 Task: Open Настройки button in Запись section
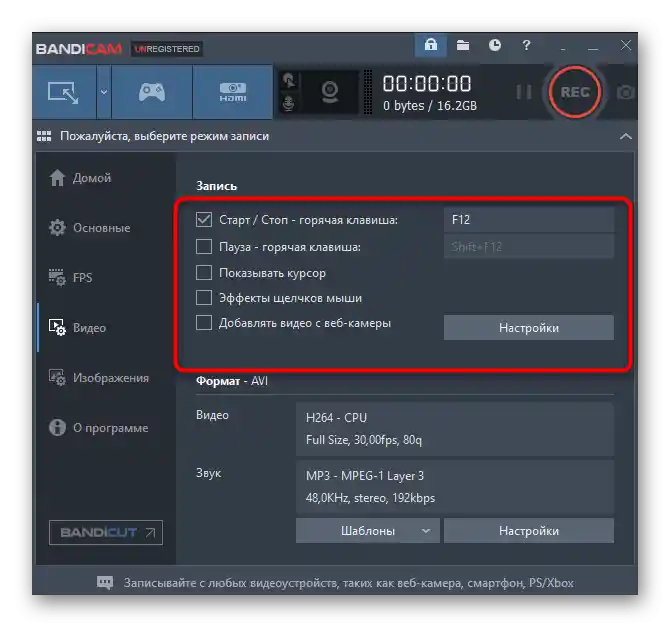pos(529,328)
